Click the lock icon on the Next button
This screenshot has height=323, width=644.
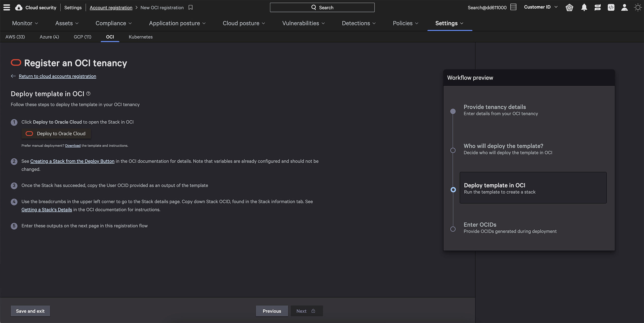[313, 311]
